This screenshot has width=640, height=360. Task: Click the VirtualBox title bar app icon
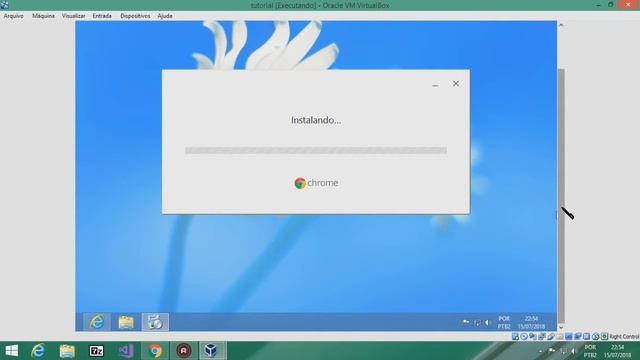pos(4,5)
